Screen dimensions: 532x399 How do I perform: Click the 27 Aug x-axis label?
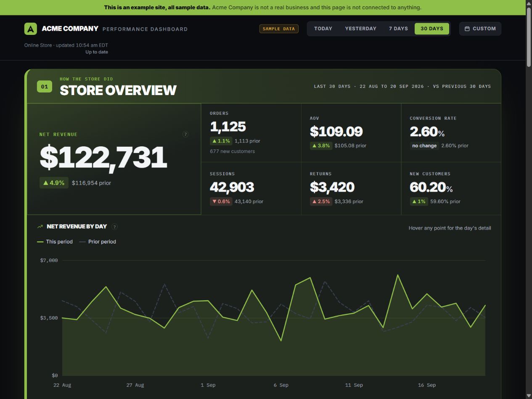135,385
